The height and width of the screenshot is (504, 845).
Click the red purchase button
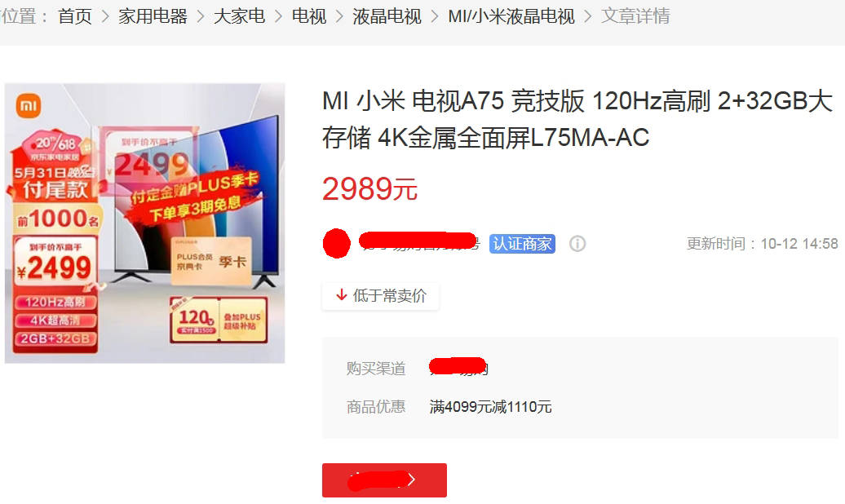[384, 480]
